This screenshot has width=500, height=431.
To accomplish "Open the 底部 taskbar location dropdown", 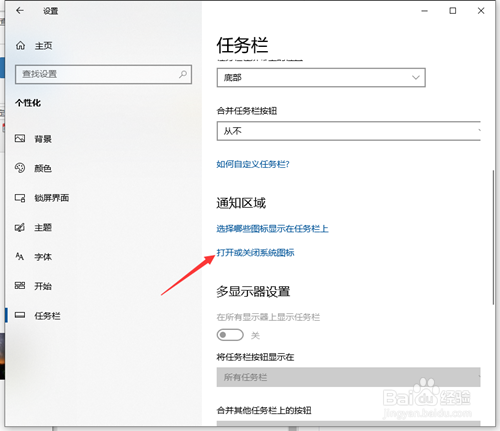I will 321,78.
